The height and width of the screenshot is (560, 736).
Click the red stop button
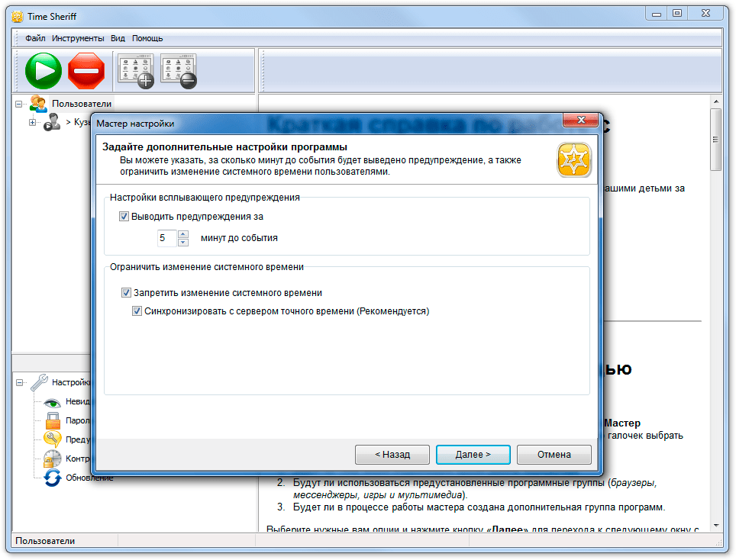pos(86,71)
